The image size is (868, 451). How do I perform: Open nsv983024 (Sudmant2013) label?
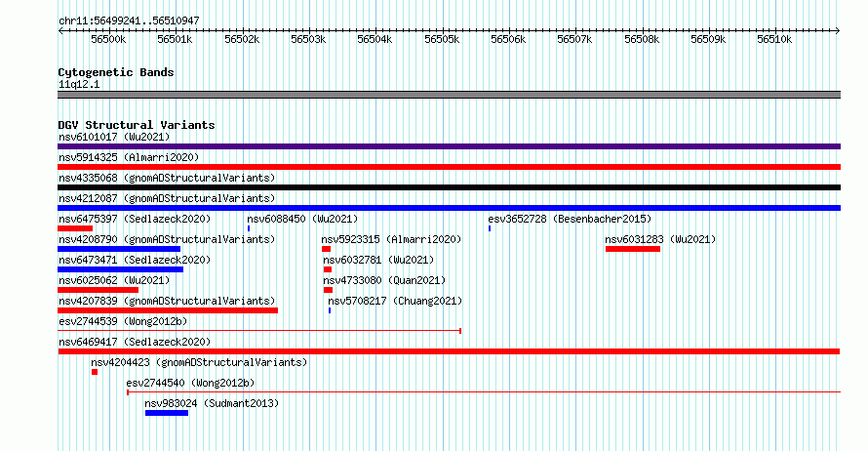click(212, 403)
